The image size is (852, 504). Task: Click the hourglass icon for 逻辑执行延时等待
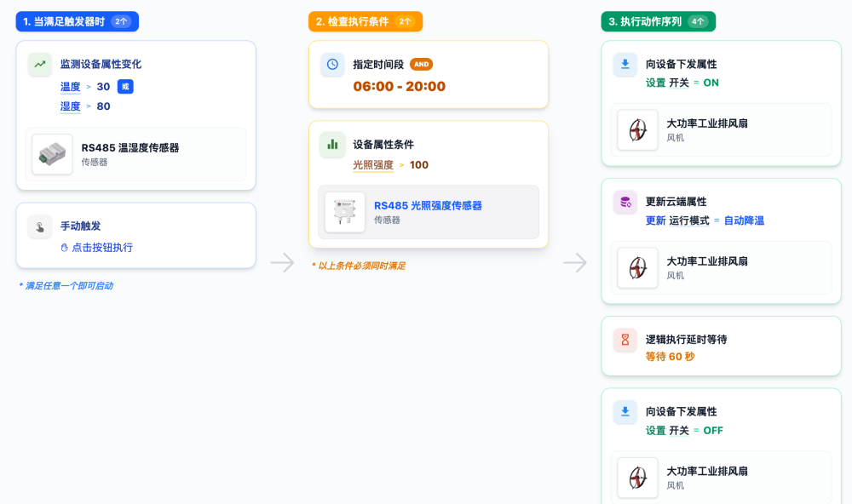click(625, 340)
